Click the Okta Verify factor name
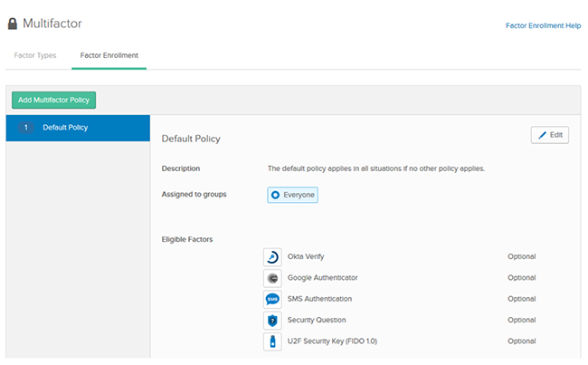The width and height of the screenshot is (588, 365). 308,256
